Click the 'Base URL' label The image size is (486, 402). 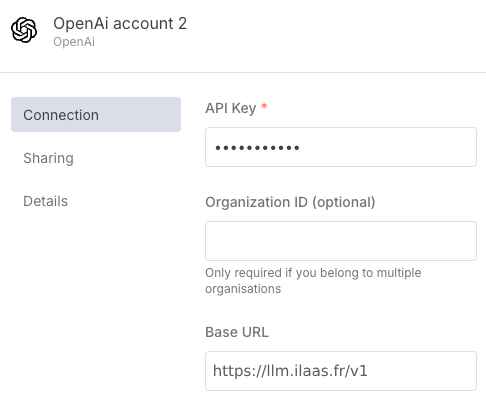[237, 332]
